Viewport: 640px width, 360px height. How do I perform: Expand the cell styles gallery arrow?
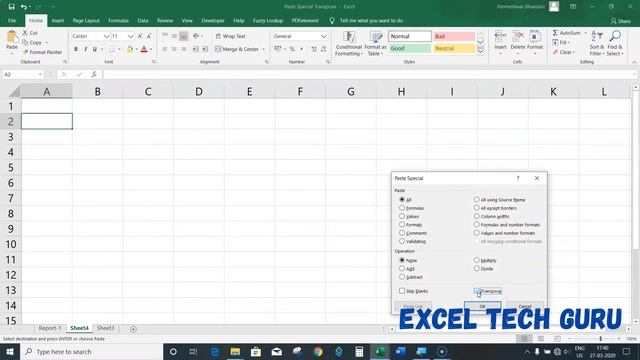(x=480, y=51)
